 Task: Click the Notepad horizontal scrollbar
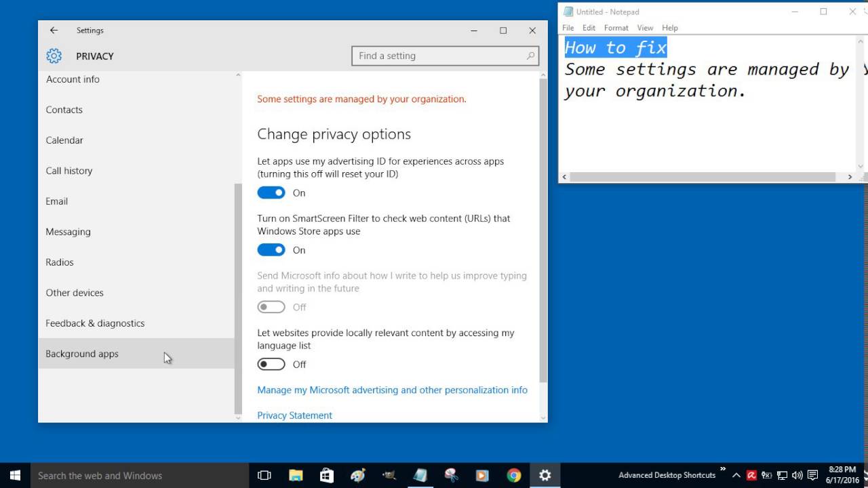pyautogui.click(x=703, y=177)
